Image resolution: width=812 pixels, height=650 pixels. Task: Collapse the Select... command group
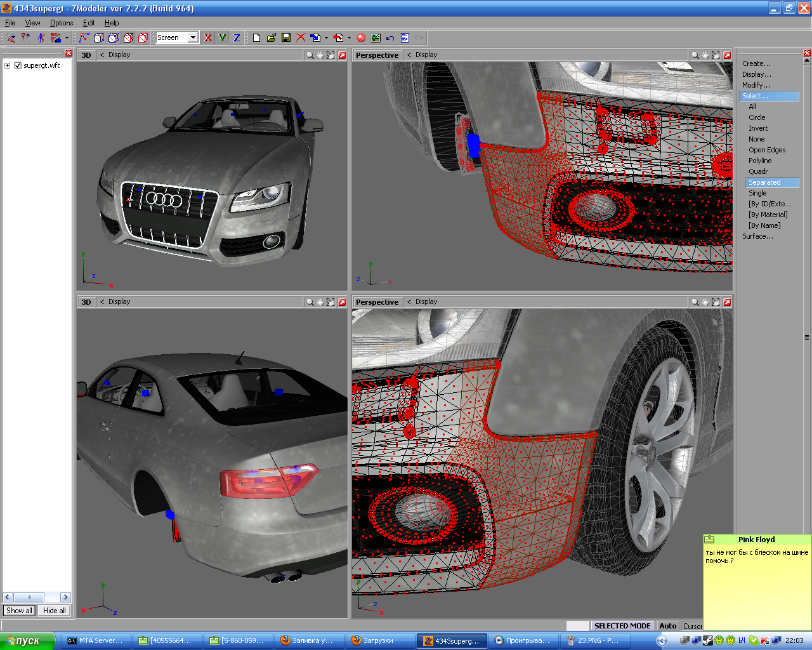click(x=769, y=96)
